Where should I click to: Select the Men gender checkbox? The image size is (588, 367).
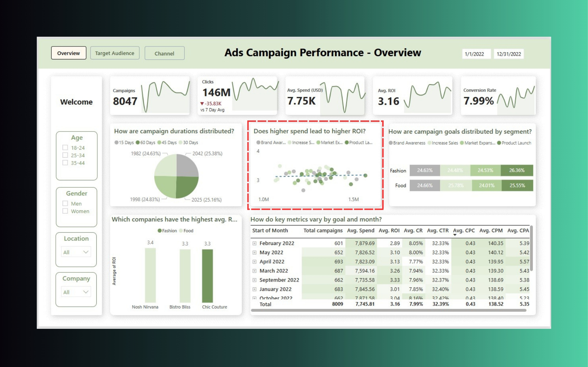pos(65,203)
